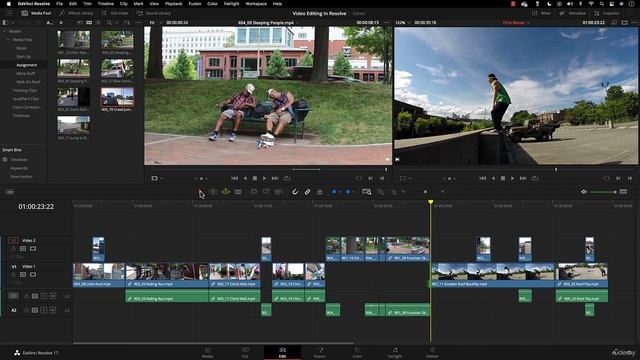Jump to first frame in source viewer
The width and height of the screenshot is (640, 360).
[234, 178]
